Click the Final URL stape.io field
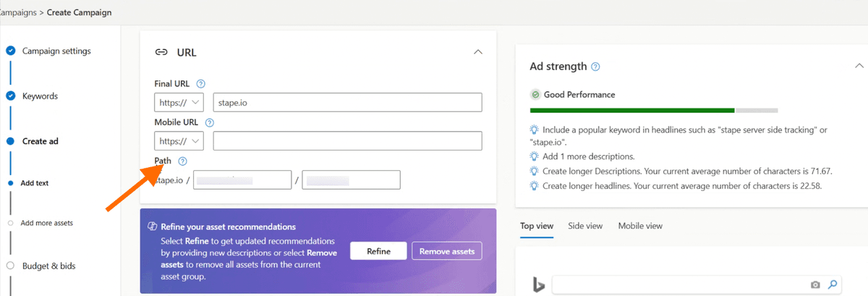Screen dimensions: 868x296 pos(347,102)
